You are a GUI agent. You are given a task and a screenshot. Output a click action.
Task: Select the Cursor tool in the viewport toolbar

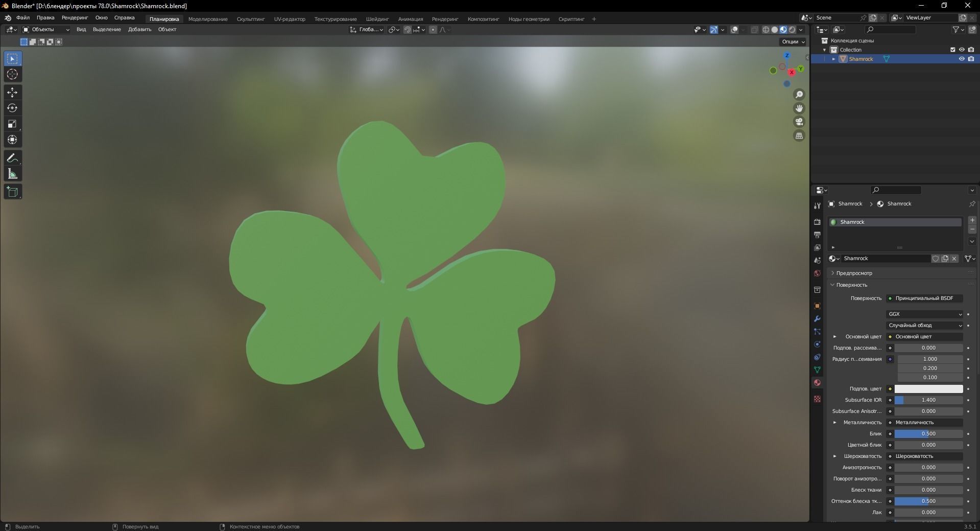[12, 74]
